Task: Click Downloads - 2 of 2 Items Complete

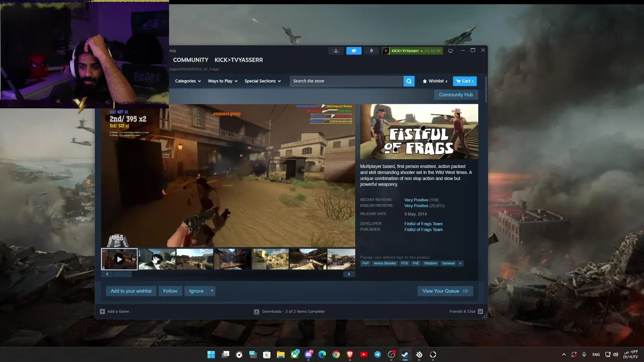Action: coord(293,311)
